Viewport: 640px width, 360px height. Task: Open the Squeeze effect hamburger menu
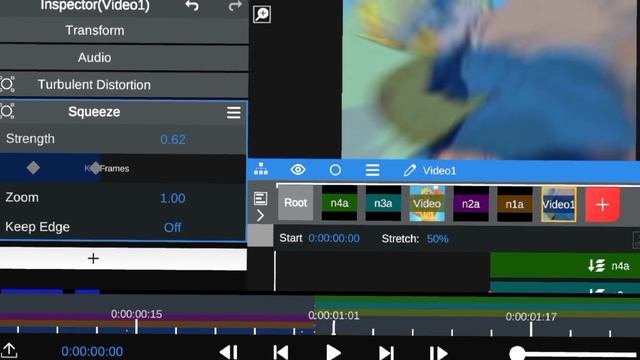pos(233,112)
